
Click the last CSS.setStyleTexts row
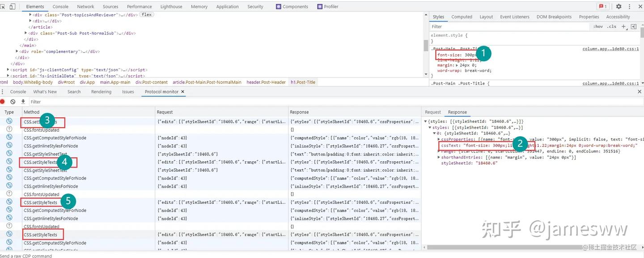(210, 235)
